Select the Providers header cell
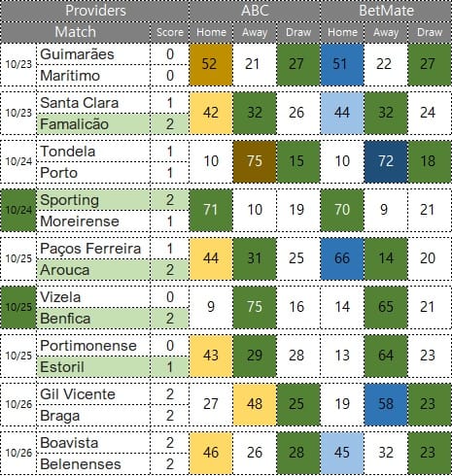452x476 pixels. (x=94, y=11)
